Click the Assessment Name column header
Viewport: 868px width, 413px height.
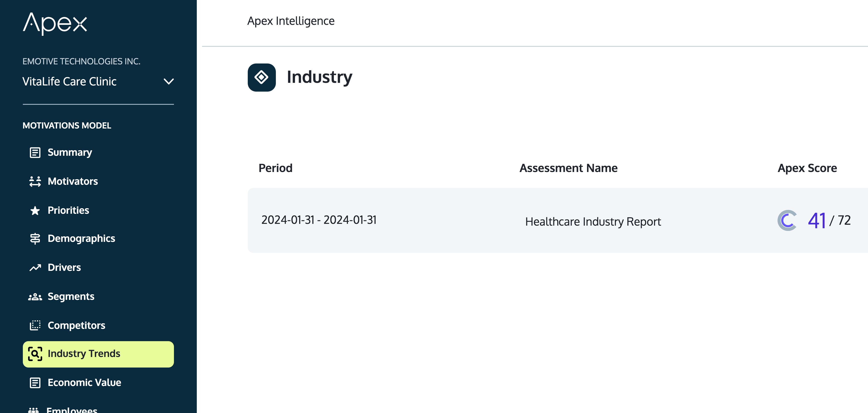(568, 168)
